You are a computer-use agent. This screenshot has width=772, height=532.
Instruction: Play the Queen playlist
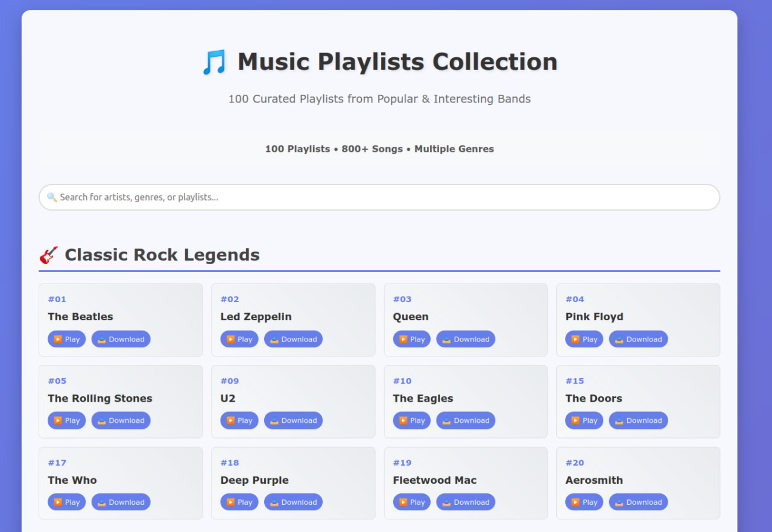coord(412,339)
